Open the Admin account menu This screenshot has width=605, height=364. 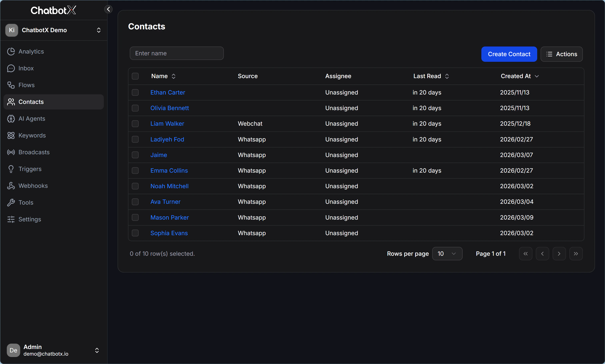(54, 350)
